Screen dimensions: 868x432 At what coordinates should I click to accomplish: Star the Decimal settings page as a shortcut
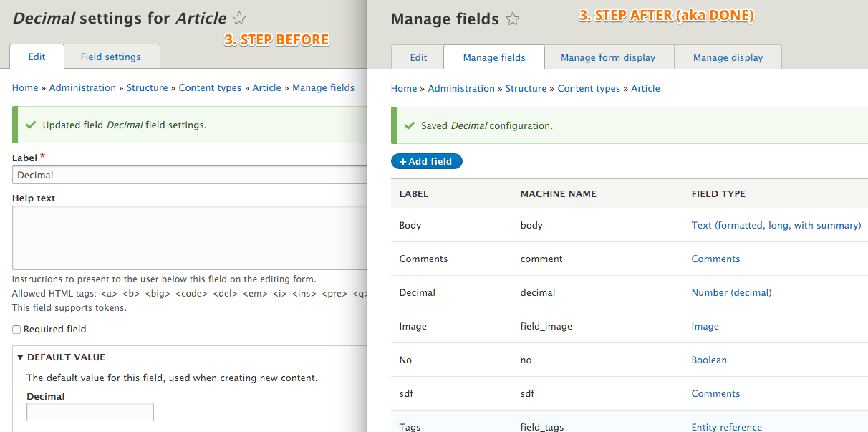(239, 19)
